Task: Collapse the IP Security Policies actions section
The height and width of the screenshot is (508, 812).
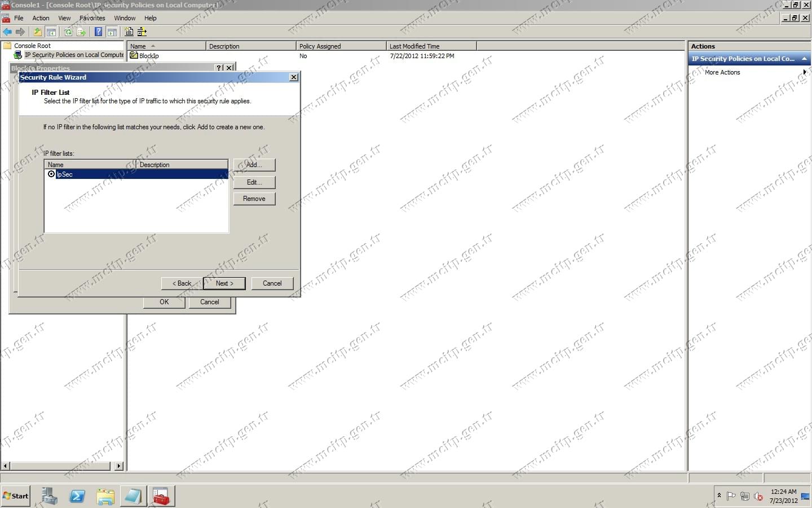Action: tap(804, 59)
